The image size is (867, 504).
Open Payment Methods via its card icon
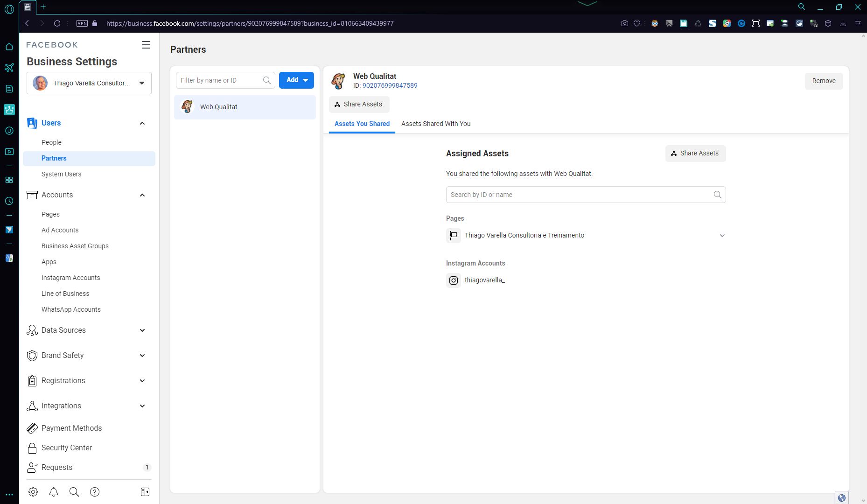tap(32, 428)
